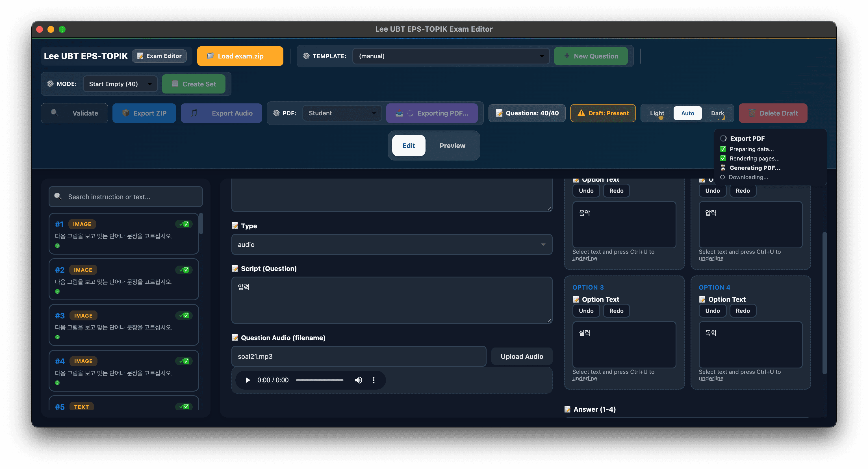This screenshot has width=868, height=469.
Task: Switch the theme to Light
Action: [x=657, y=113]
